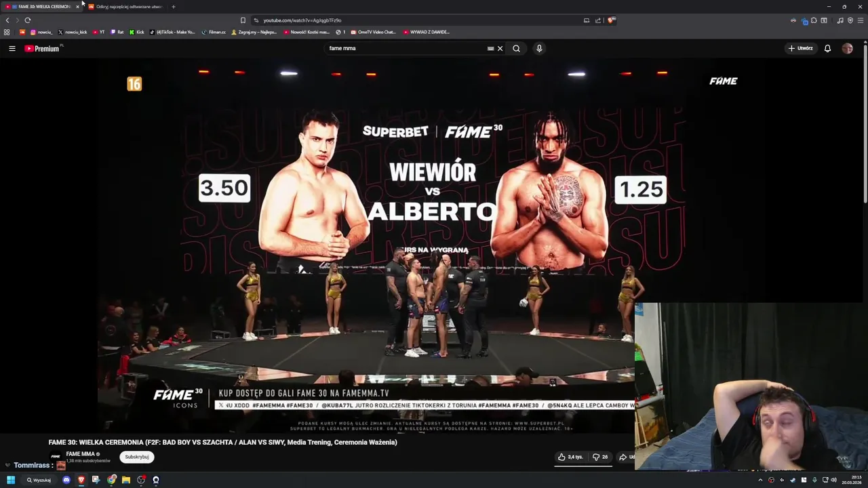Open the 'nowciu_kick' X bookmark
The height and width of the screenshot is (488, 868).
(73, 32)
